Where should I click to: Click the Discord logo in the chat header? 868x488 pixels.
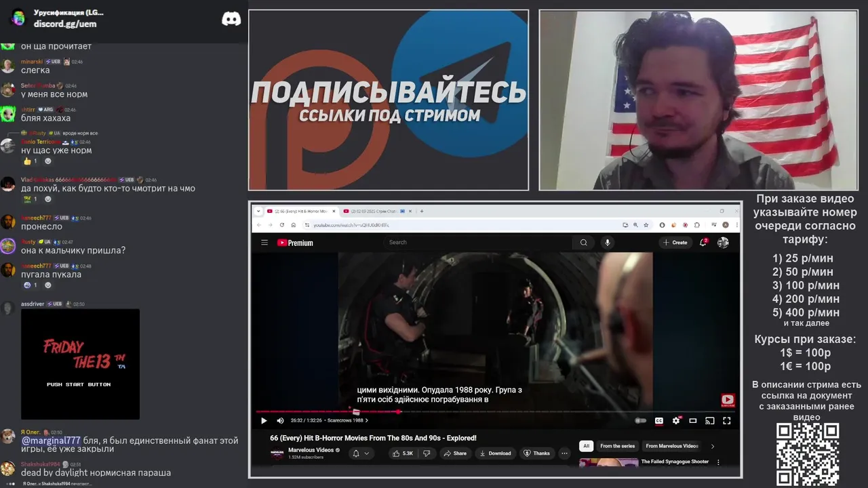[231, 18]
